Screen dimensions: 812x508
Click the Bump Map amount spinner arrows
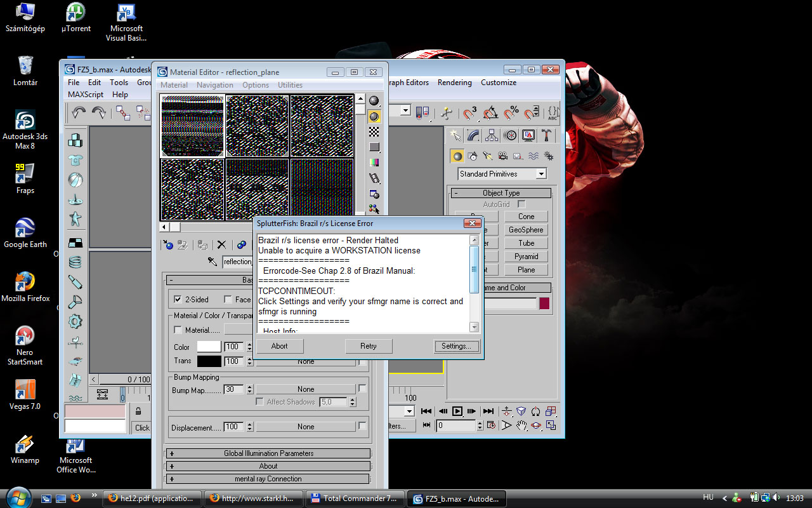point(250,389)
